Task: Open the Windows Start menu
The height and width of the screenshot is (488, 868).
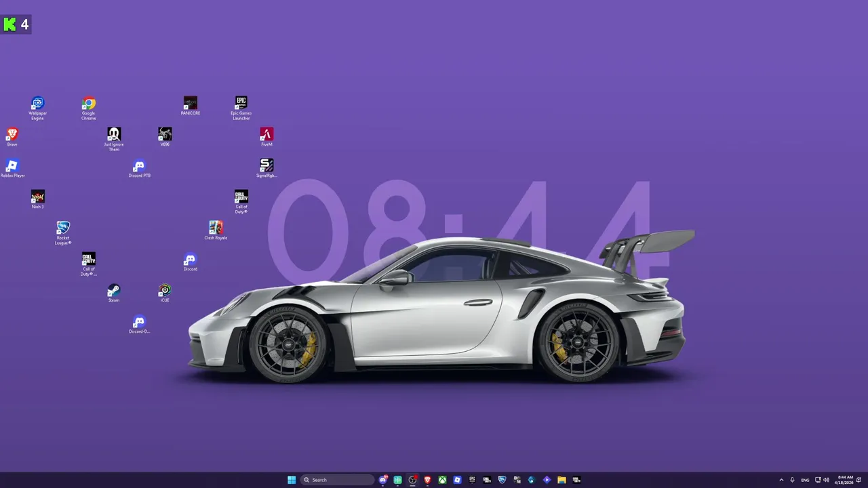Action: pos(292,480)
